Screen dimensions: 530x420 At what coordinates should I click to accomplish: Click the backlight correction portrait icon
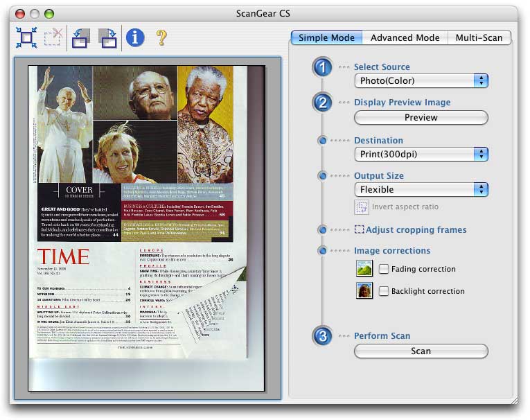coord(364,291)
